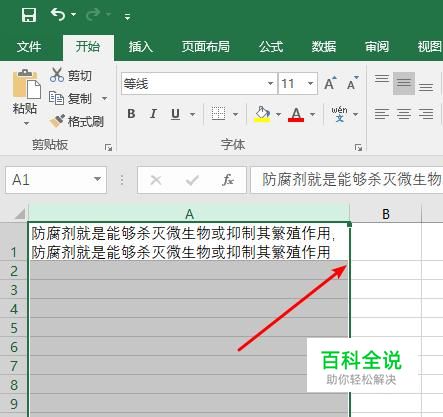Apply yellow fill color bucket
443x417 pixels.
(262, 114)
